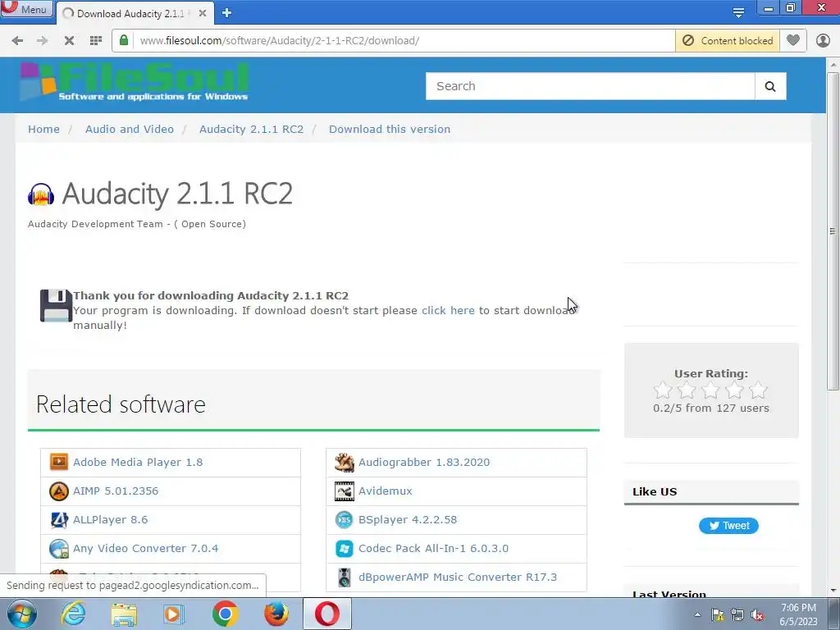Open Speed Dial grid icon
840x630 pixels.
[96, 41]
